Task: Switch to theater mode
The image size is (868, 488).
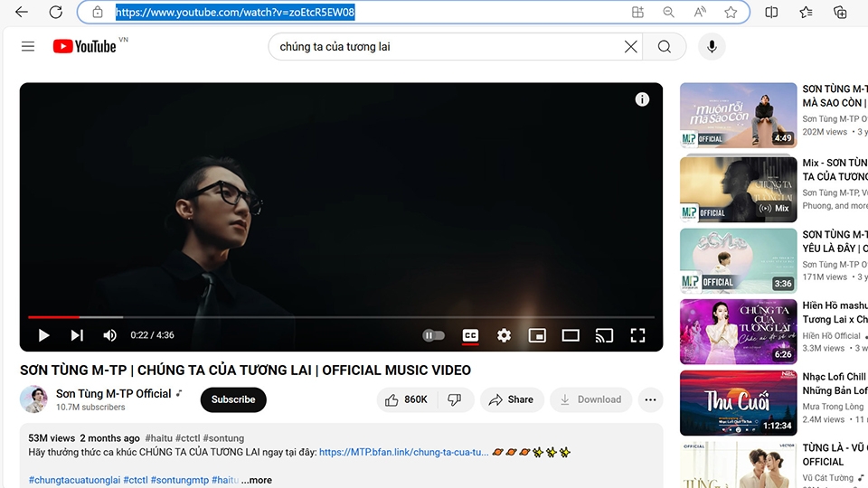Action: pos(571,335)
